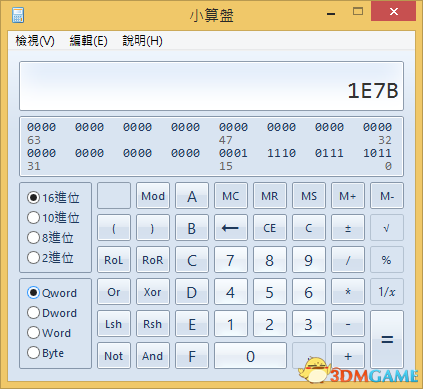Click the multiplication asterisk key
Image resolution: width=423 pixels, height=389 pixels.
(348, 292)
